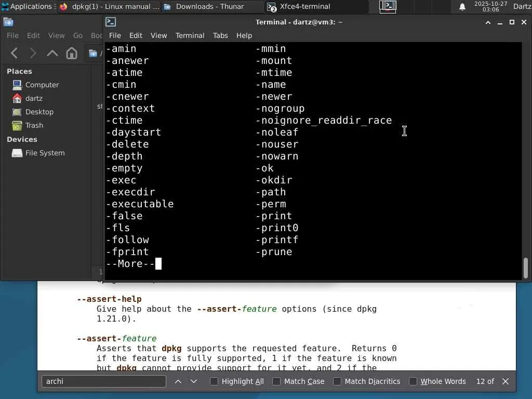532x399 pixels.
Task: Click the clock showing 2025-10-27 03:06
Action: 490,6
